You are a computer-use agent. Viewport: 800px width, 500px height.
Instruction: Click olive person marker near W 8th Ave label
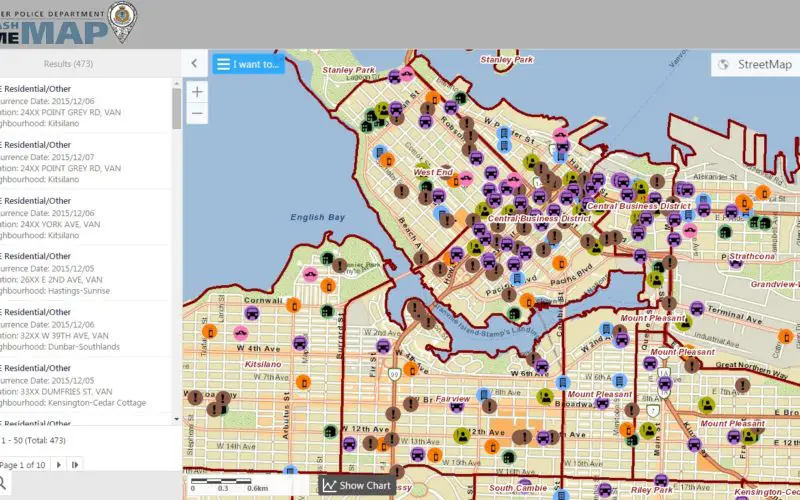tap(545, 396)
